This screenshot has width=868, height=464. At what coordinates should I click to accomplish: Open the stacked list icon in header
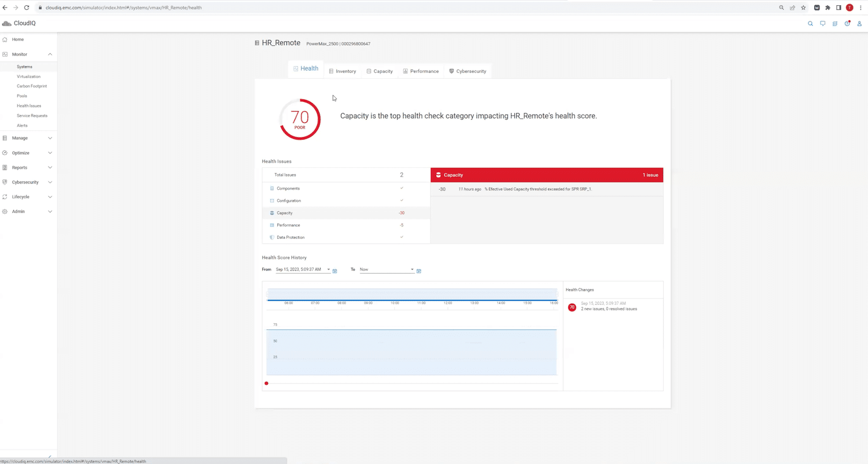[x=834, y=24]
